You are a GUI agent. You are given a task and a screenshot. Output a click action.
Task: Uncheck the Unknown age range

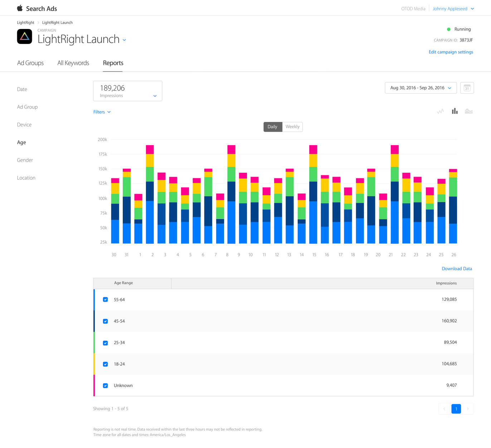pyautogui.click(x=105, y=386)
